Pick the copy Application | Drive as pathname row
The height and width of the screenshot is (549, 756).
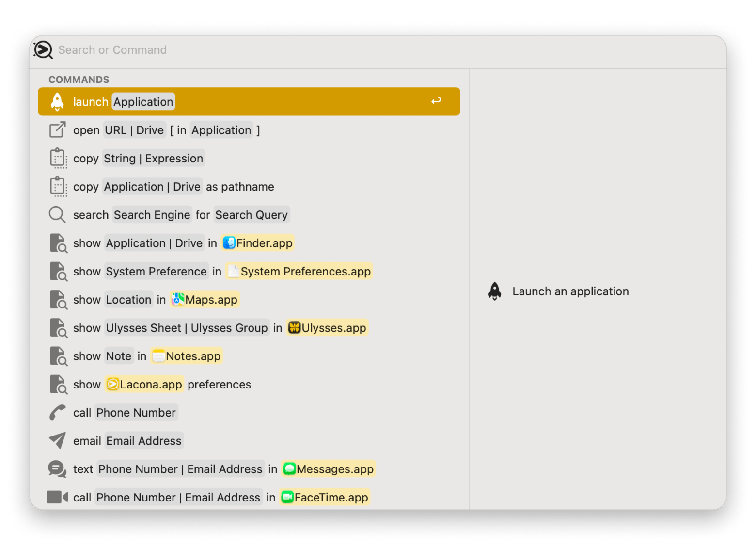pos(249,187)
